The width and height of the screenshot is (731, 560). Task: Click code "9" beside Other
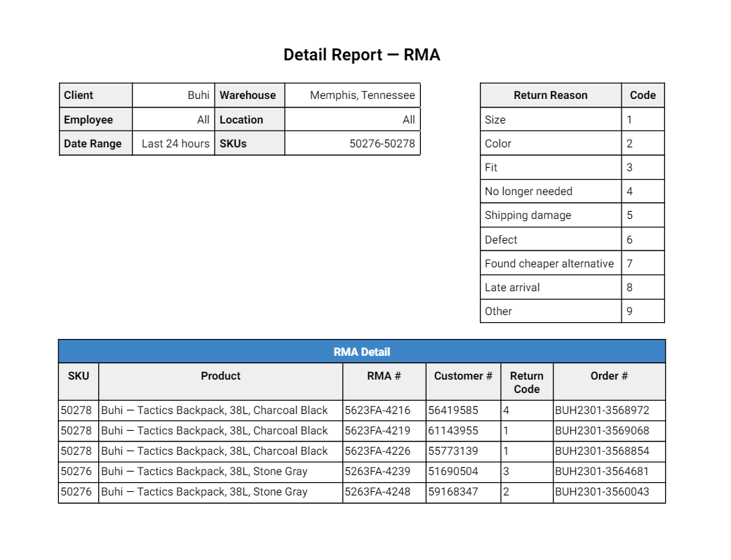629,311
